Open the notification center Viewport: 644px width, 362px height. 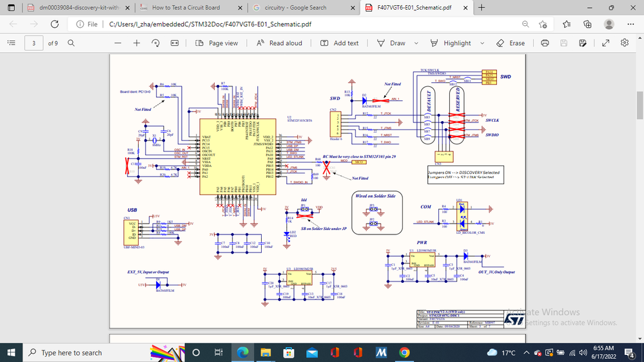click(630, 352)
